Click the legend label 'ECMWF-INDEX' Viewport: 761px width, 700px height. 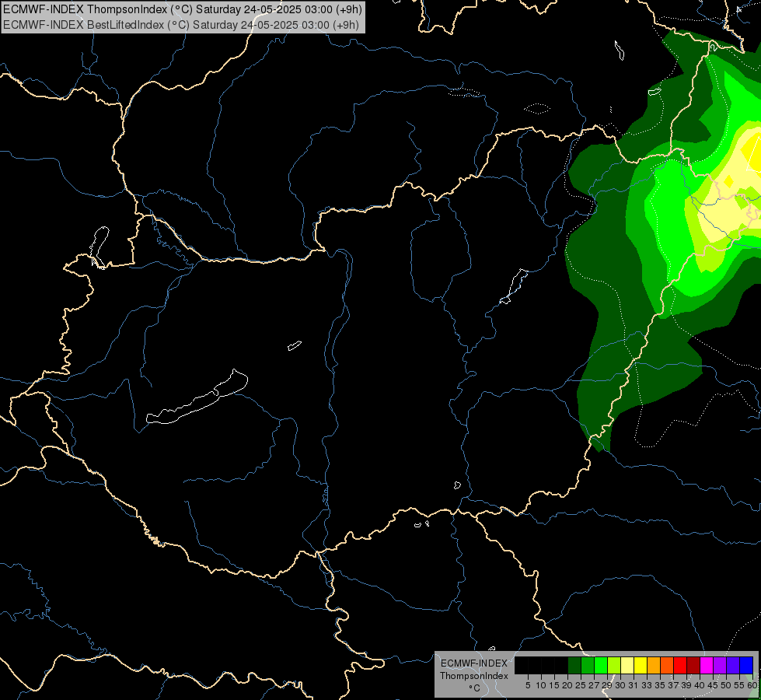474,663
